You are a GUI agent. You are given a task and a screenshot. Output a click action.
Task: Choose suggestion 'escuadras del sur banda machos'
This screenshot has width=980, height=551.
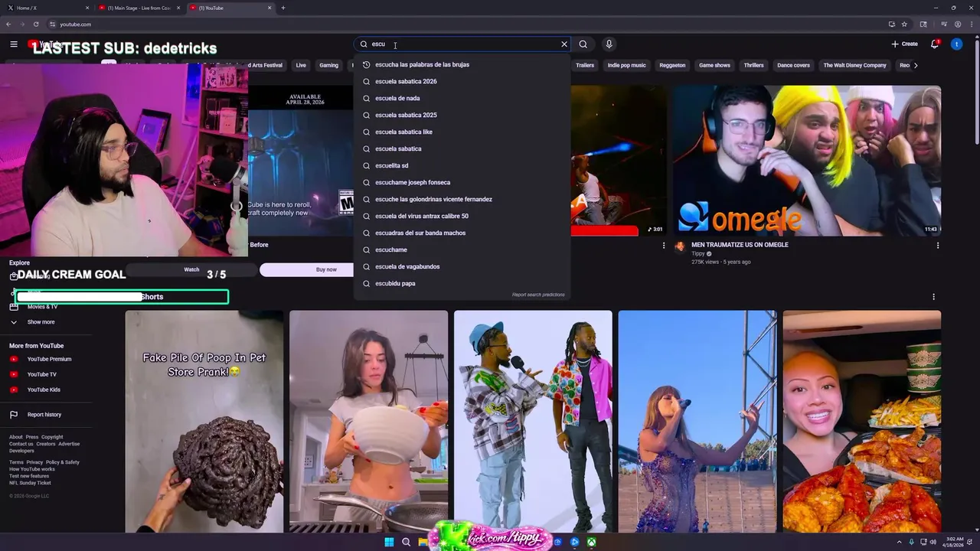tap(462, 233)
